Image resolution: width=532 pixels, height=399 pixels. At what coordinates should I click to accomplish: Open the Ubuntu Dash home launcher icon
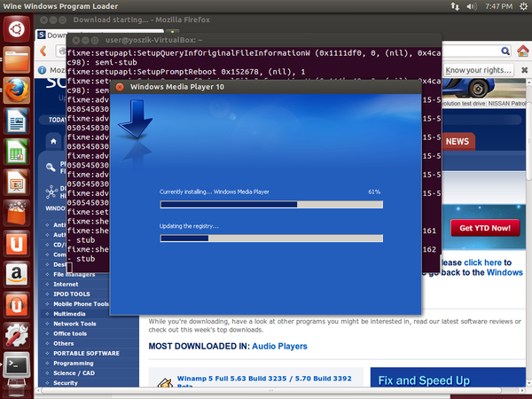coord(16,29)
